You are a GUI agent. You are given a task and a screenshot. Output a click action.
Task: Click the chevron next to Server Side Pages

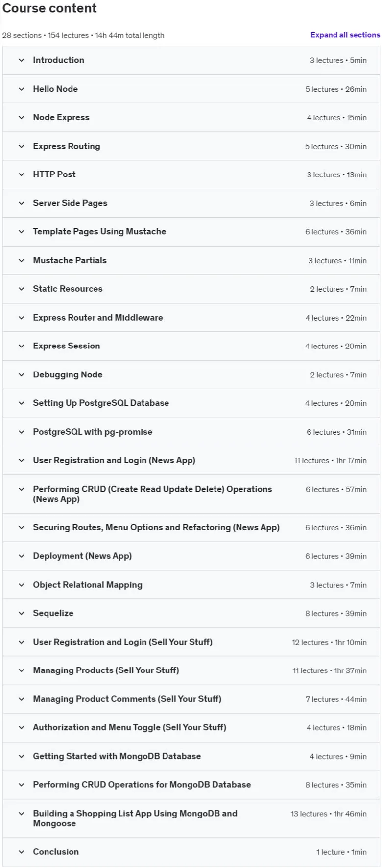[21, 203]
